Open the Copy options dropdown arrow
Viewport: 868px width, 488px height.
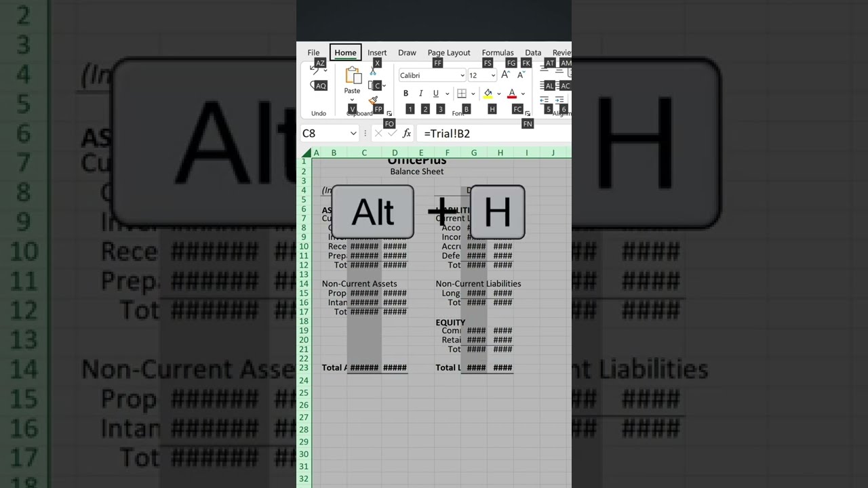coord(384,86)
